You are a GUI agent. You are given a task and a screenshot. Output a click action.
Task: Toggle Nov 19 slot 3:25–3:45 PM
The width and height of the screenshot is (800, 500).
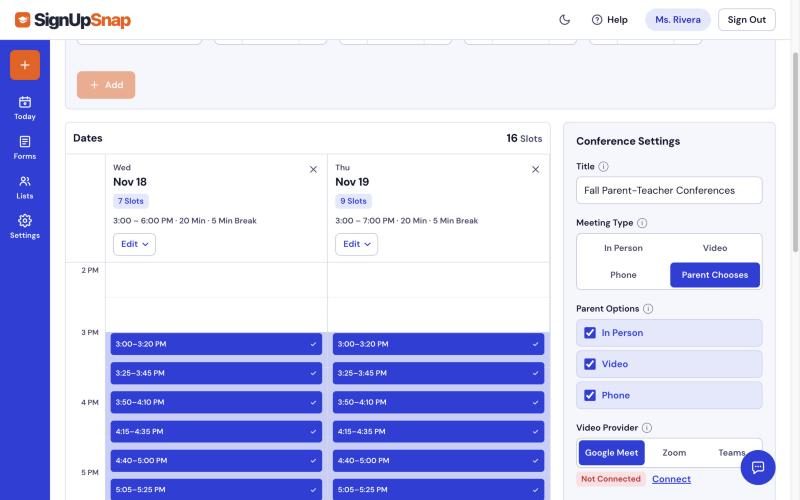tap(438, 373)
